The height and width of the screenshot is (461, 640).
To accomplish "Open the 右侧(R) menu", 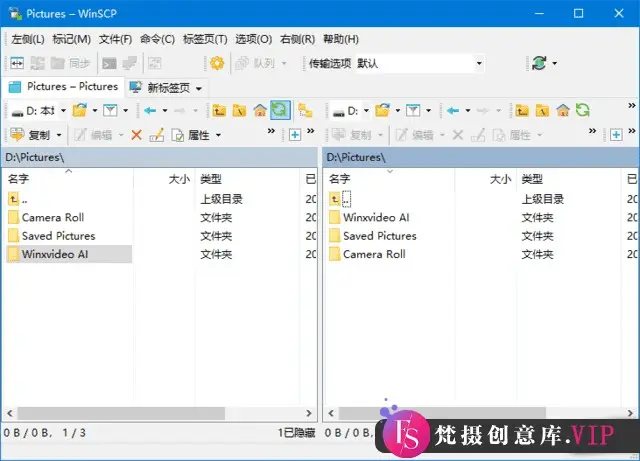I will [298, 39].
